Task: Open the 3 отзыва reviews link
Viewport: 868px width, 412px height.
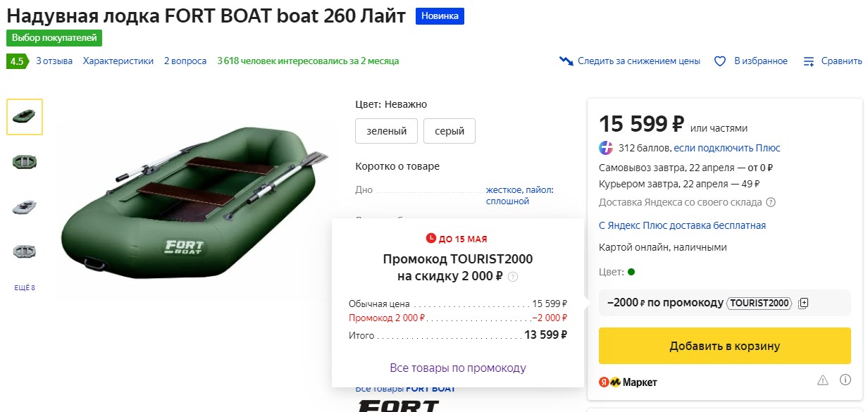Action: 54,61
